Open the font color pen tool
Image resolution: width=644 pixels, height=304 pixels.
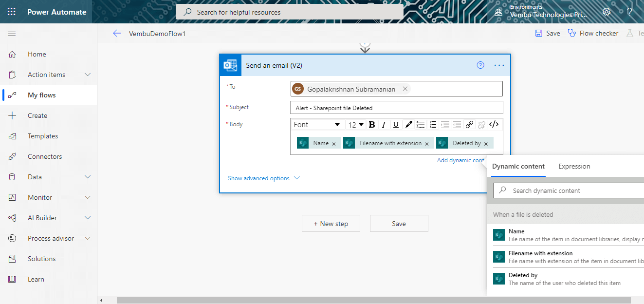[408, 125]
